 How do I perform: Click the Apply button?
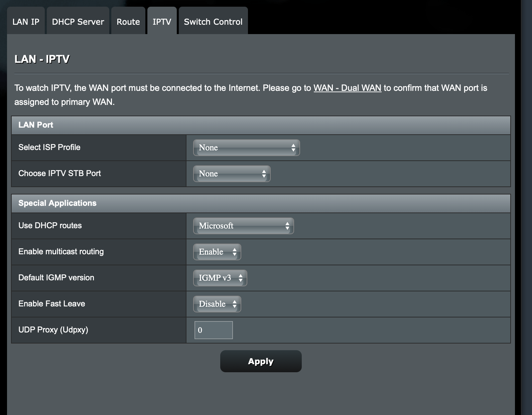tap(261, 361)
